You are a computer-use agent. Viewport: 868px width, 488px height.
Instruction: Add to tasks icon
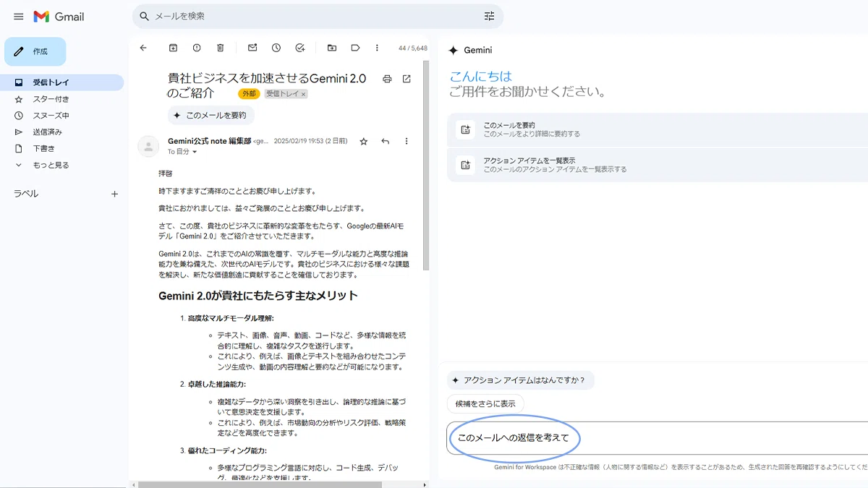point(300,48)
